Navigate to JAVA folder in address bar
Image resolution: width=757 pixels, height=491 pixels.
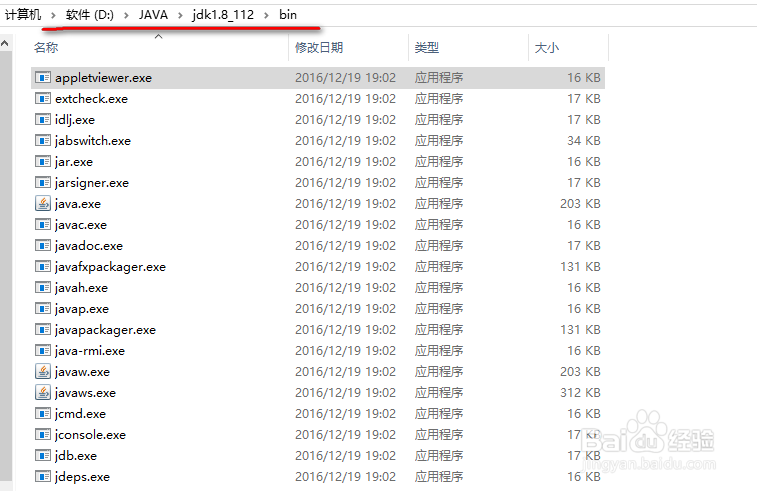pyautogui.click(x=154, y=14)
